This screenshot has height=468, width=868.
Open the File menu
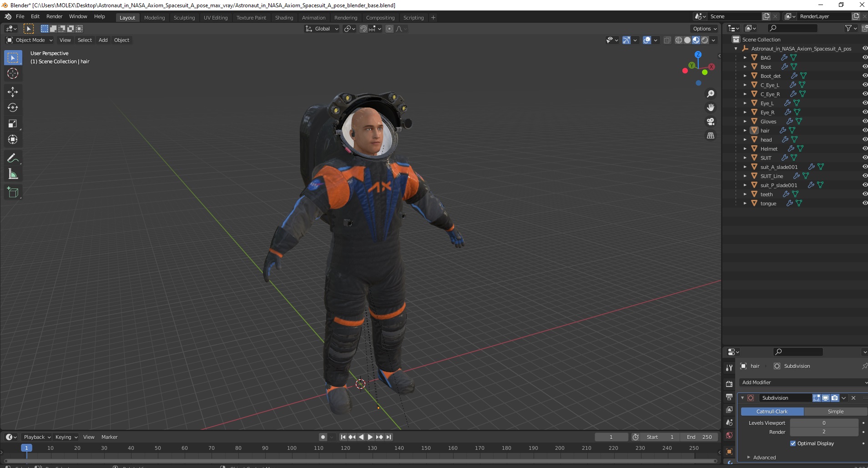point(20,16)
